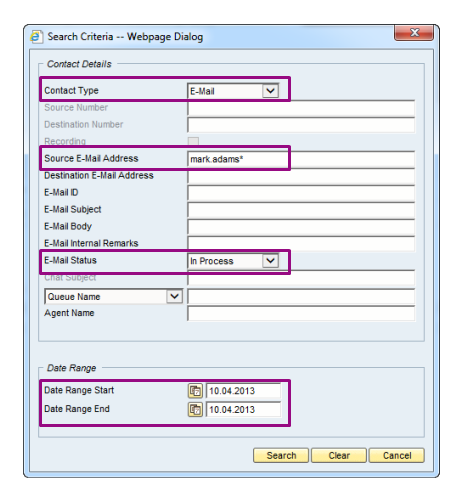Click the Agent Name text field
The image size is (453, 491).
[301, 314]
